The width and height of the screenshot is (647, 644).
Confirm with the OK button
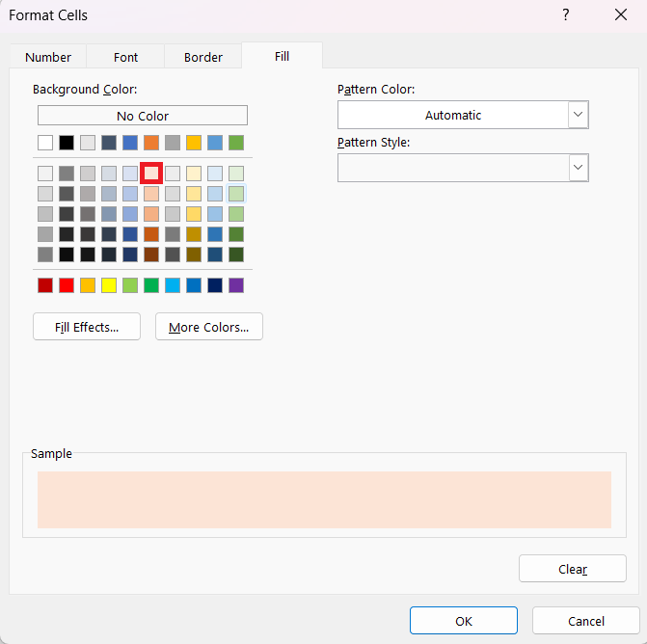click(464, 621)
